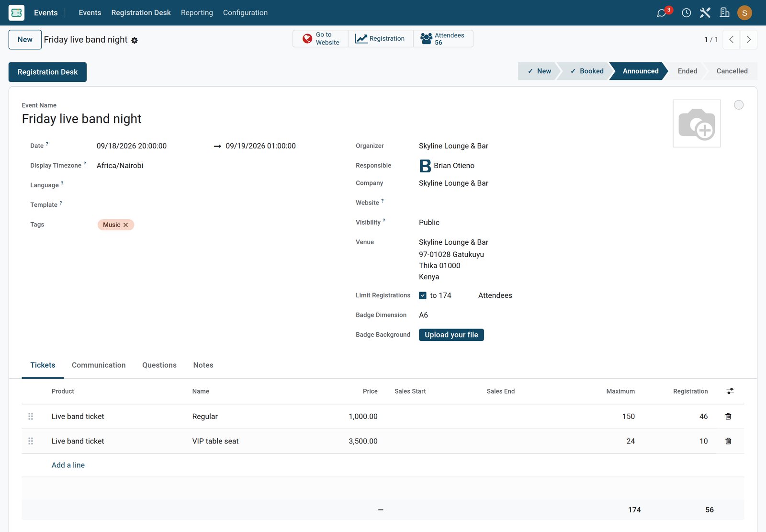This screenshot has height=532, width=766.
Task: Go to next record arrow
Action: [749, 40]
